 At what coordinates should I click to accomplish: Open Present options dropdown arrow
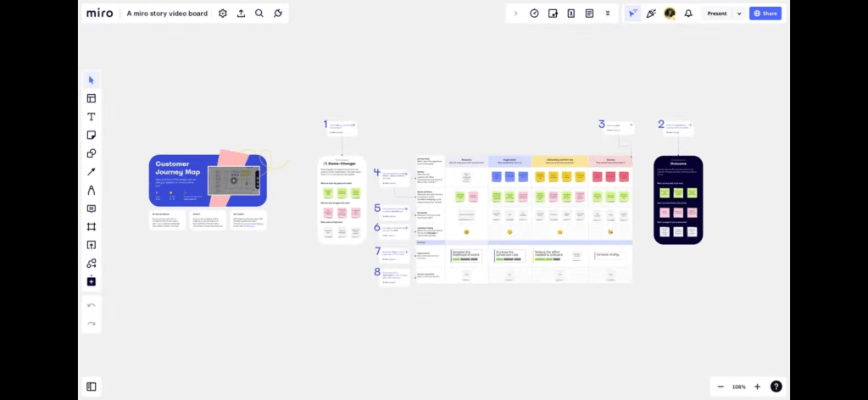tap(739, 14)
